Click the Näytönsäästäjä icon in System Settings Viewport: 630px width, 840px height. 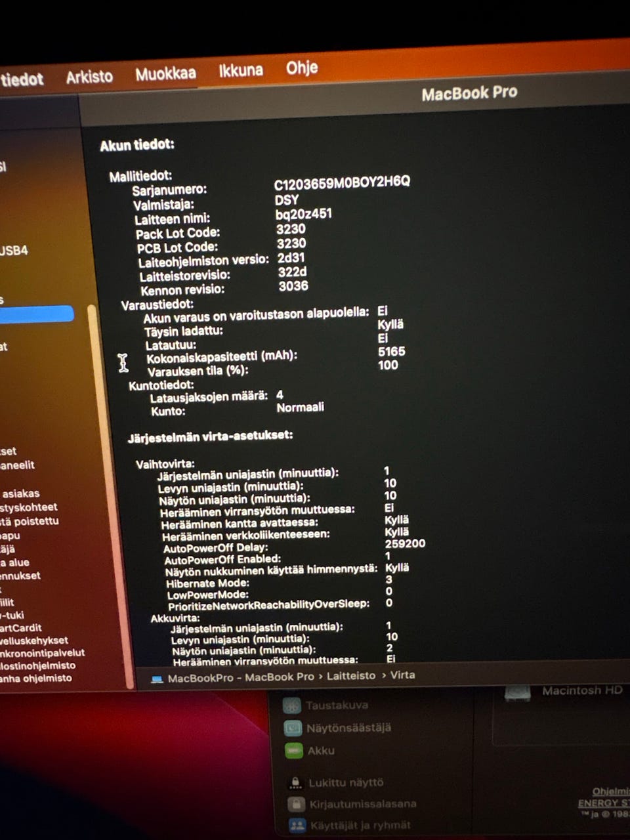(x=293, y=728)
